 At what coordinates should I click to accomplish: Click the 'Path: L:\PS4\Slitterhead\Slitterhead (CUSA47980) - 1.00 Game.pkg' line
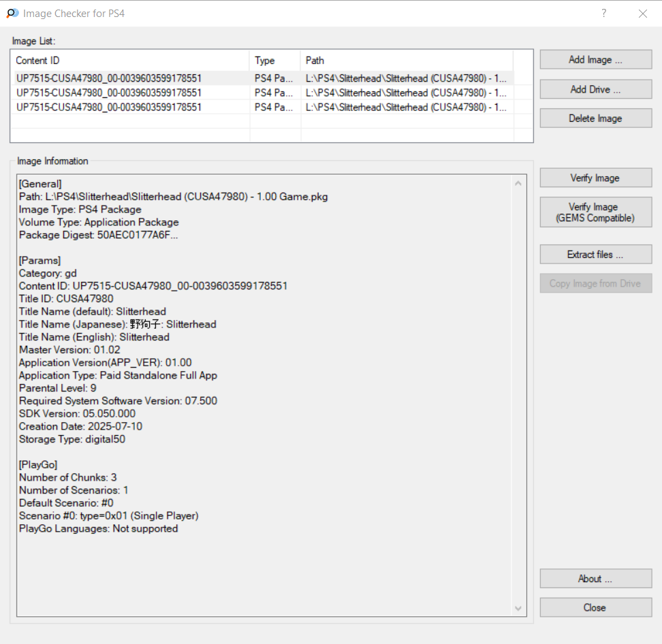tap(174, 197)
